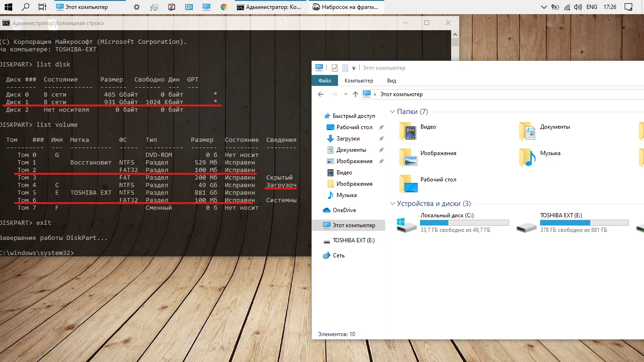Click Сеть in the navigation pane

(x=339, y=255)
